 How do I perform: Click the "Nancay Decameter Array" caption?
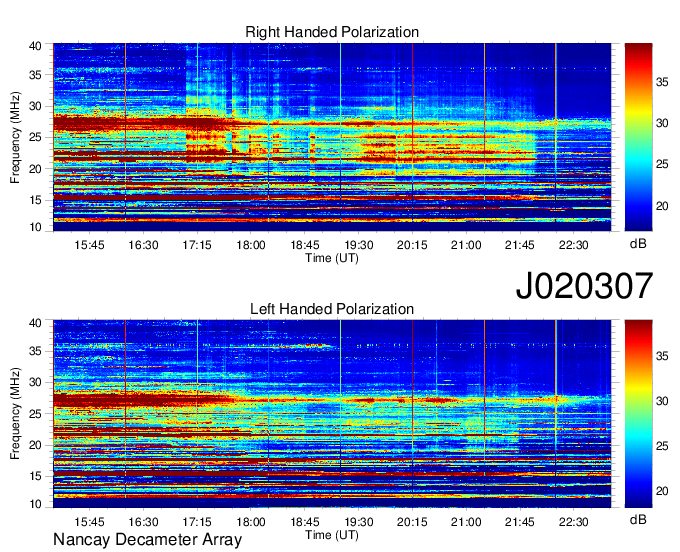click(147, 540)
